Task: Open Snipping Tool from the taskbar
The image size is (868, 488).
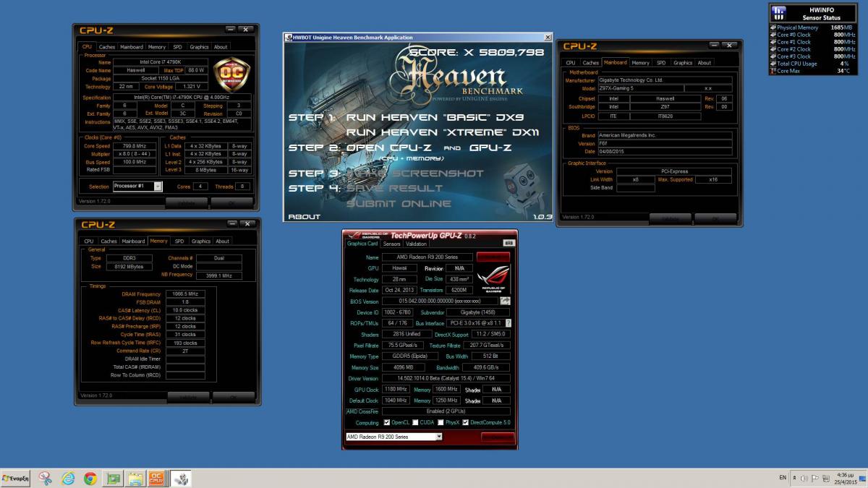Action: (46, 478)
